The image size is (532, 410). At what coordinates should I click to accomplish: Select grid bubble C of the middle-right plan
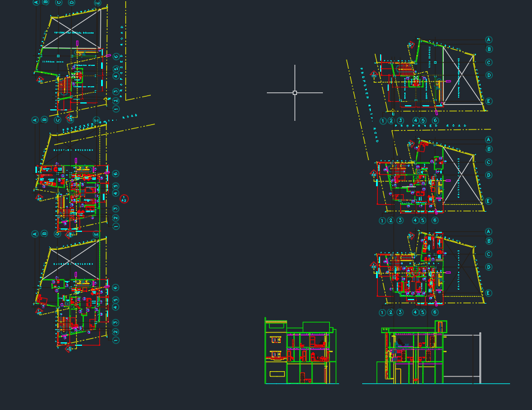[489, 162]
